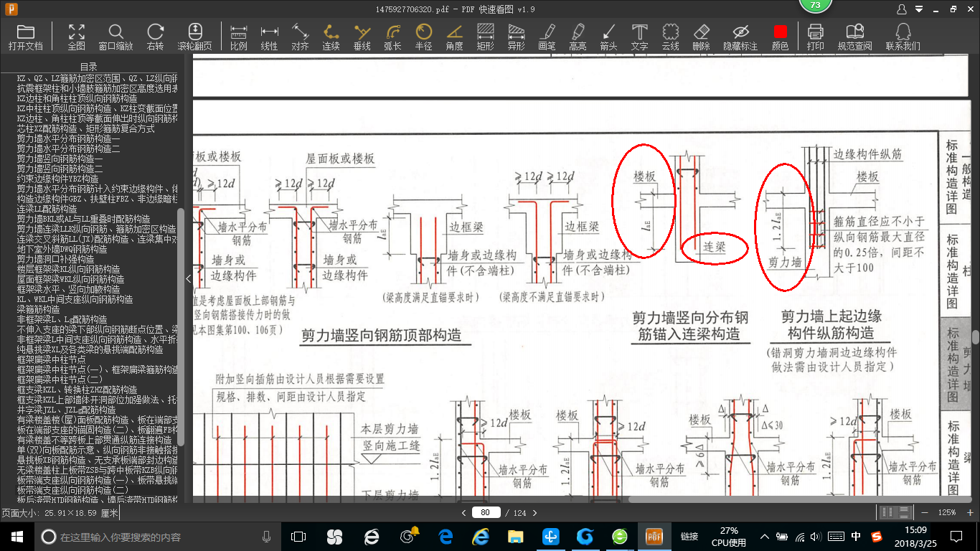The height and width of the screenshot is (551, 980).
Task: Click the 打开文档 open document button
Action: (x=25, y=37)
